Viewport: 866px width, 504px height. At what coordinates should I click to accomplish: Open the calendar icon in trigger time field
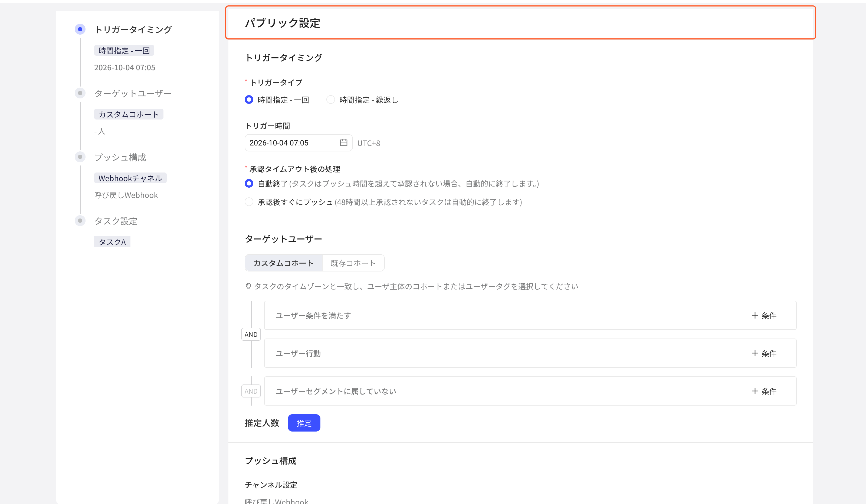coord(343,142)
